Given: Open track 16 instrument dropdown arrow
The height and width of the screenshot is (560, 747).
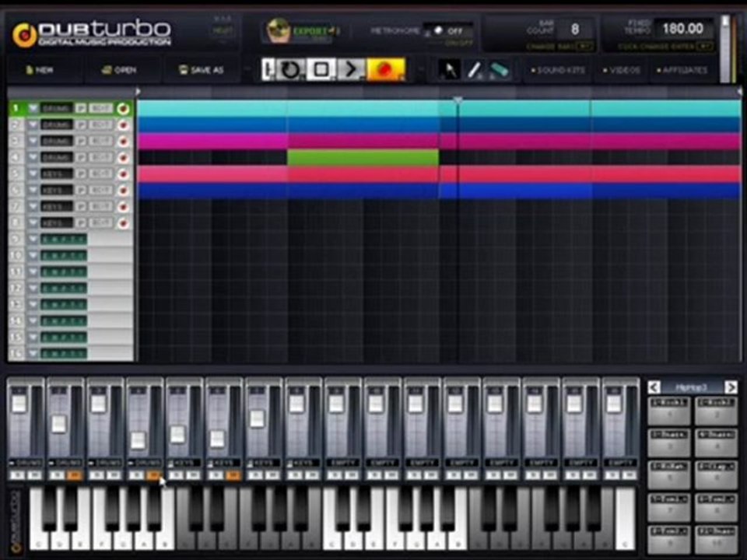Looking at the screenshot, I should 33,353.
